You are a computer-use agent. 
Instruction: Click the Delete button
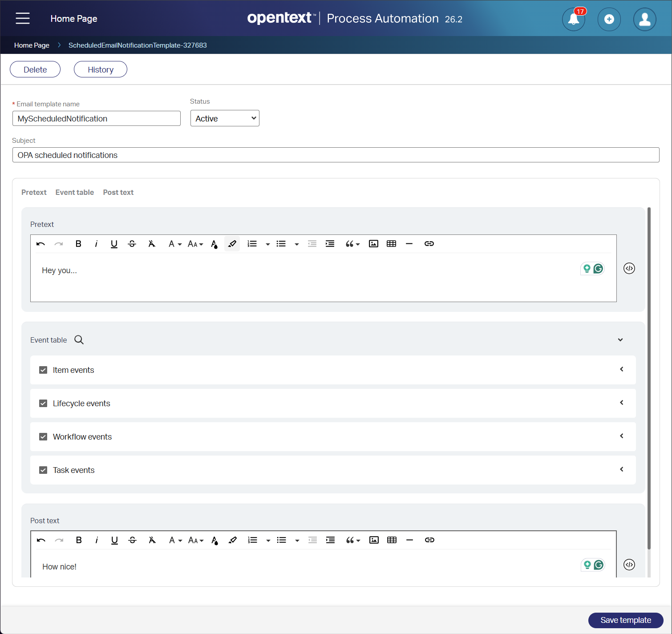point(35,69)
